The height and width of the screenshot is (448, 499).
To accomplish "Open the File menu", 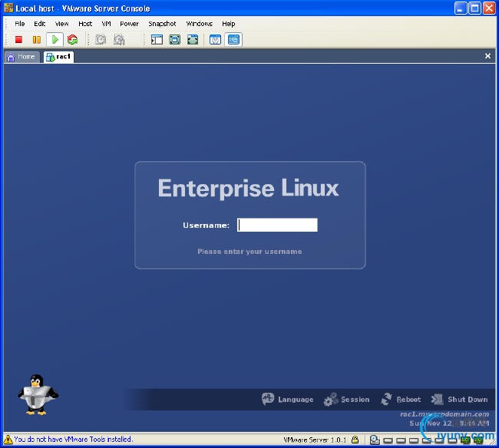I will tap(20, 24).
